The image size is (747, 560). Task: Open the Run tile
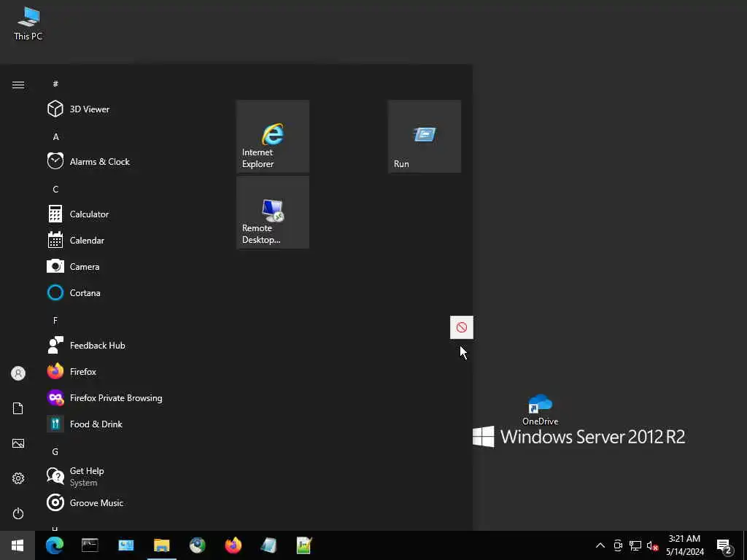click(x=425, y=136)
